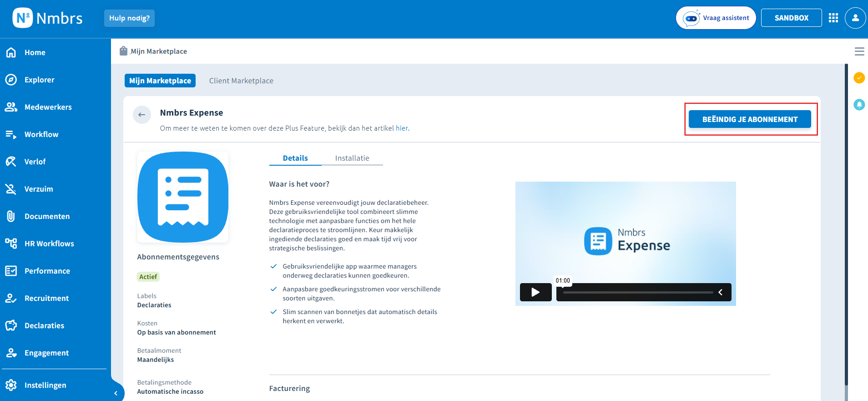This screenshot has width=868, height=401.
Task: Click the Engagement icon
Action: (11, 353)
